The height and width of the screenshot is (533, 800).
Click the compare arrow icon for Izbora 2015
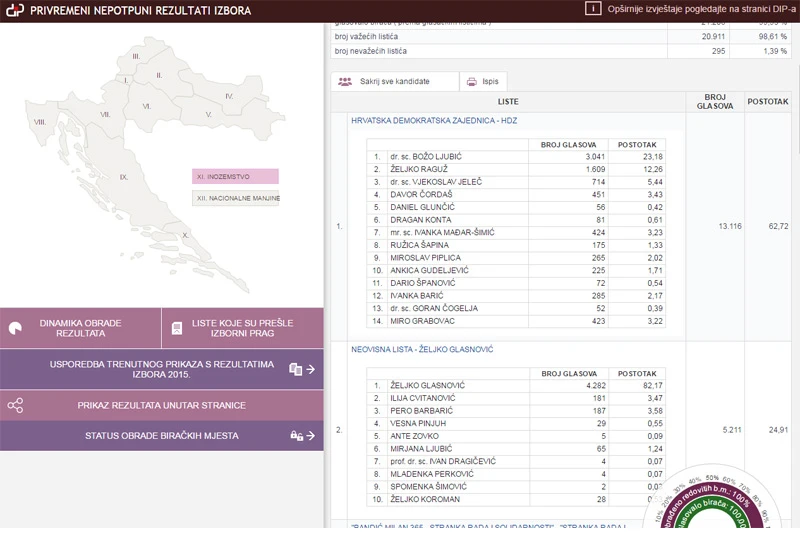click(302, 369)
